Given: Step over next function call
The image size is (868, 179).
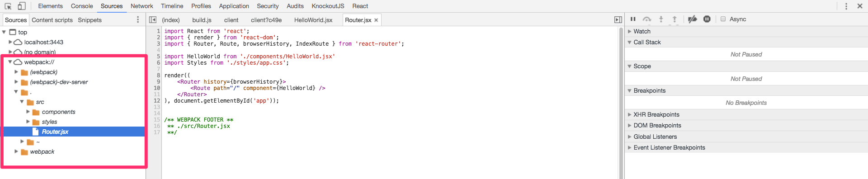Looking at the screenshot, I should pos(647,19).
